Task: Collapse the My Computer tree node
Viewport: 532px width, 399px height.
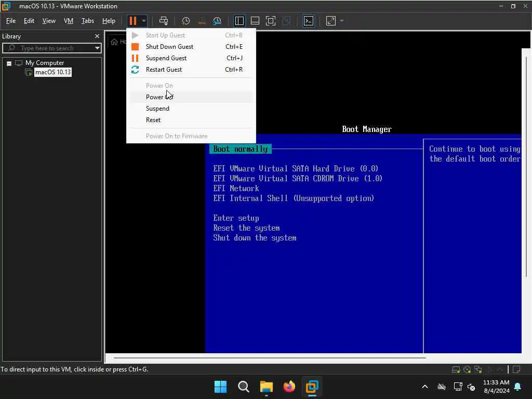Action: click(x=9, y=63)
